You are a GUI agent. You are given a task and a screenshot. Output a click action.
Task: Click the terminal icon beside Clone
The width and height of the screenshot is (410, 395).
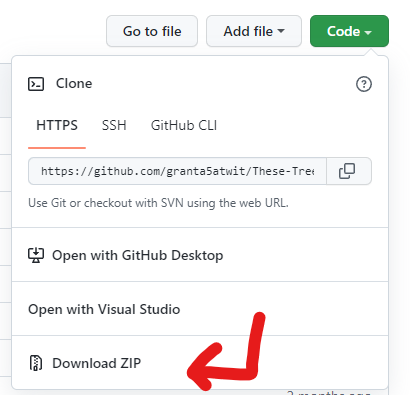coord(36,84)
